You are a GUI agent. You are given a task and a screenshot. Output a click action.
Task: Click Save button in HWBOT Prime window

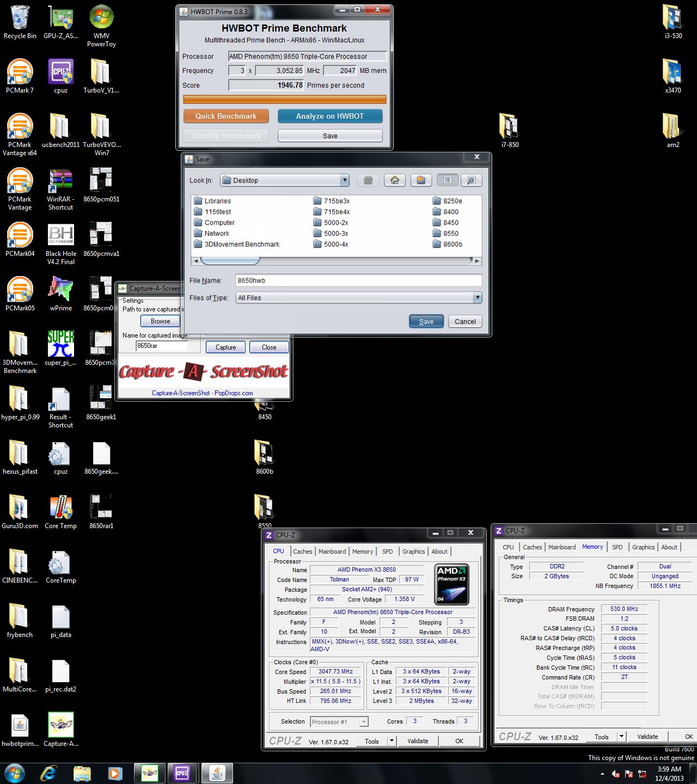click(330, 136)
